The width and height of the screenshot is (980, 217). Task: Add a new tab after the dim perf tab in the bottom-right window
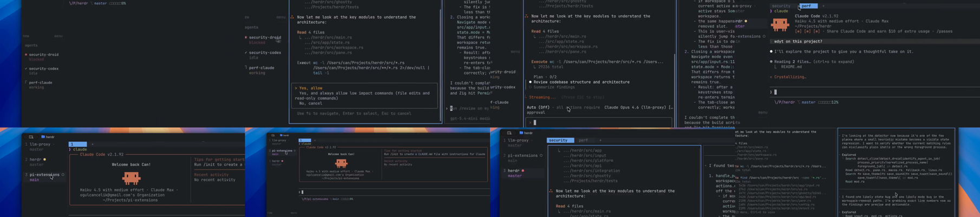pos(600,140)
